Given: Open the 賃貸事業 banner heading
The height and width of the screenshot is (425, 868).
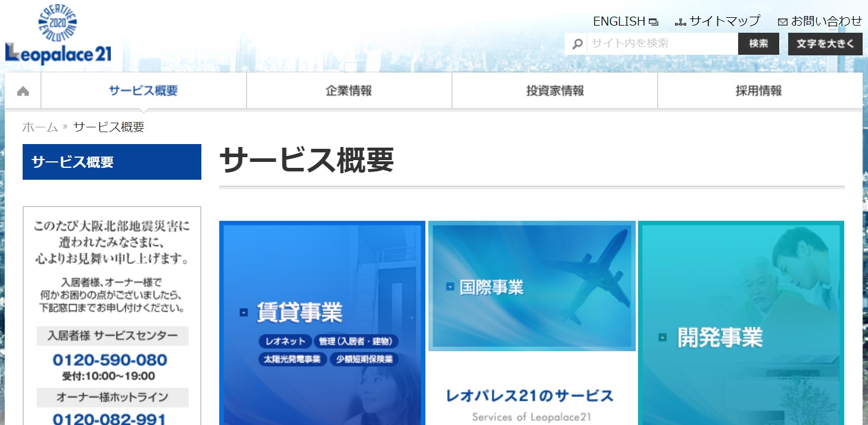Looking at the screenshot, I should click(x=300, y=312).
